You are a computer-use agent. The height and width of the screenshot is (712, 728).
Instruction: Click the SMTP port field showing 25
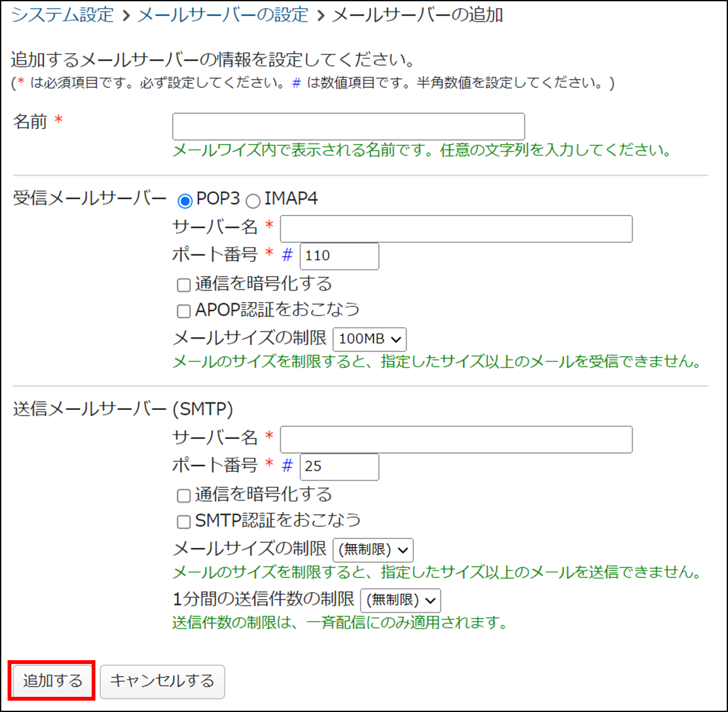click(x=339, y=466)
